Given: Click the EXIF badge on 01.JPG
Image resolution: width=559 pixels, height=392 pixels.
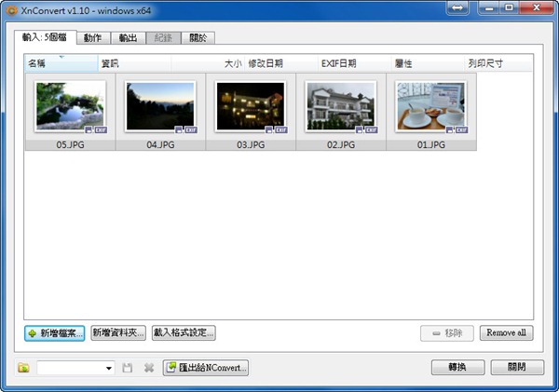Looking at the screenshot, I should [x=461, y=129].
